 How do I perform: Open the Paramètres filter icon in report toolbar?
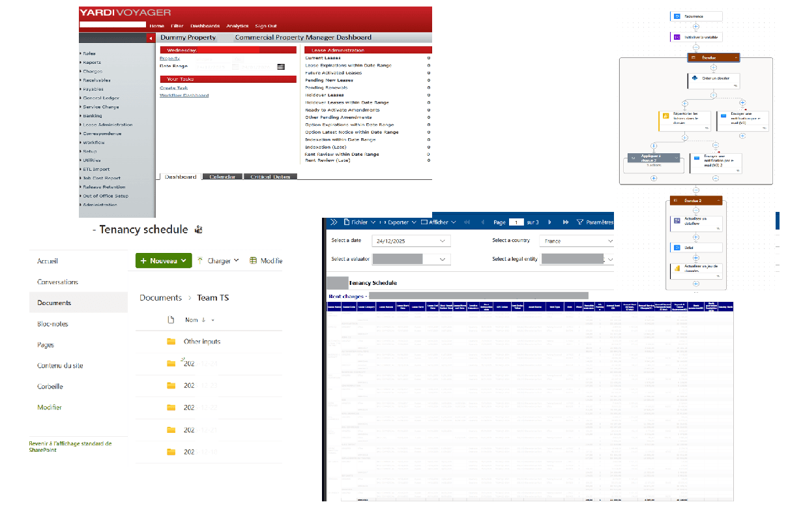tap(580, 222)
